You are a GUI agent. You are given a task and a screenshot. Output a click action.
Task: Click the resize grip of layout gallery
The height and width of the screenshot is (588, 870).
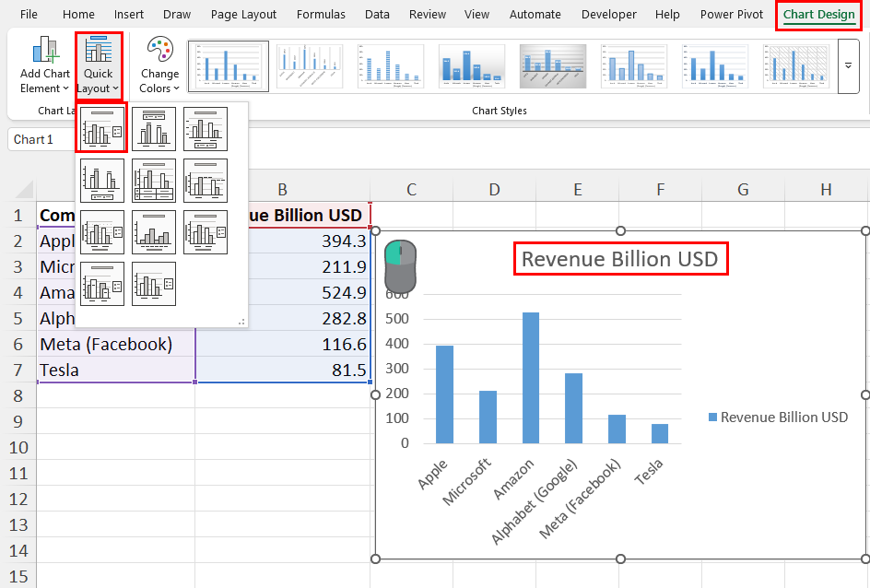241,321
